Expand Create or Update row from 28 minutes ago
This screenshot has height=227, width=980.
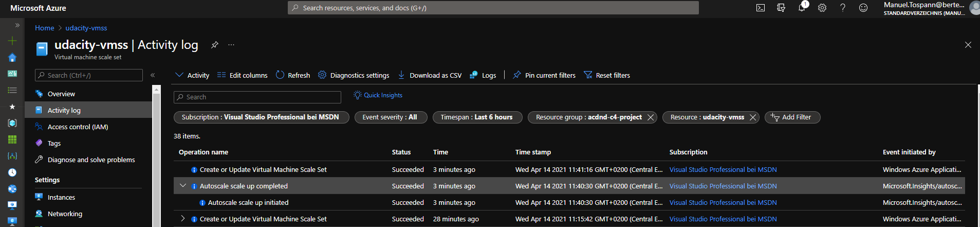(182, 219)
